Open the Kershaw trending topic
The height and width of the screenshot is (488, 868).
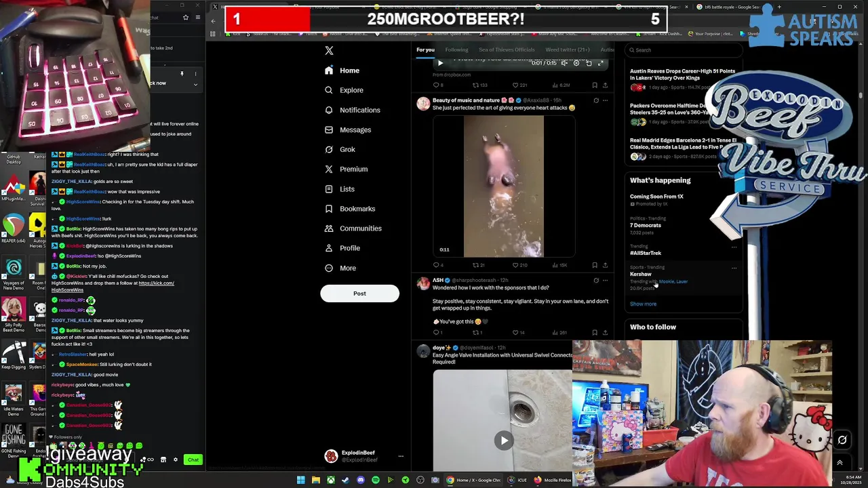[x=640, y=274]
